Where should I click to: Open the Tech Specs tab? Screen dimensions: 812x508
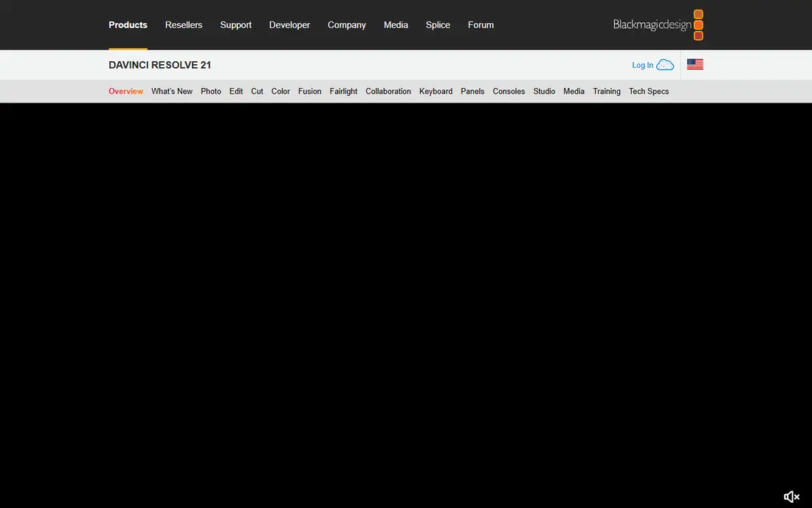tap(649, 91)
